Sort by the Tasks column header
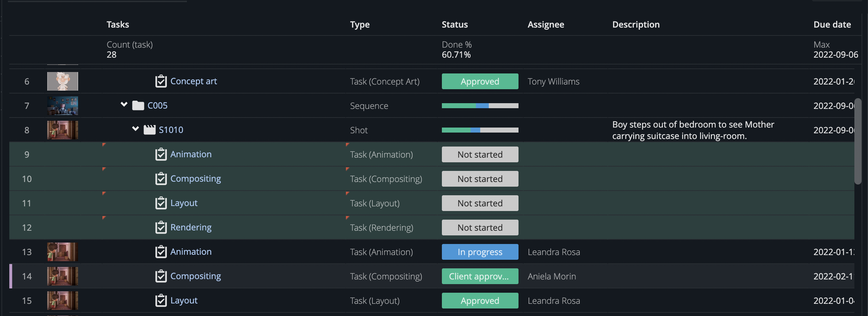The width and height of the screenshot is (868, 316). click(118, 25)
